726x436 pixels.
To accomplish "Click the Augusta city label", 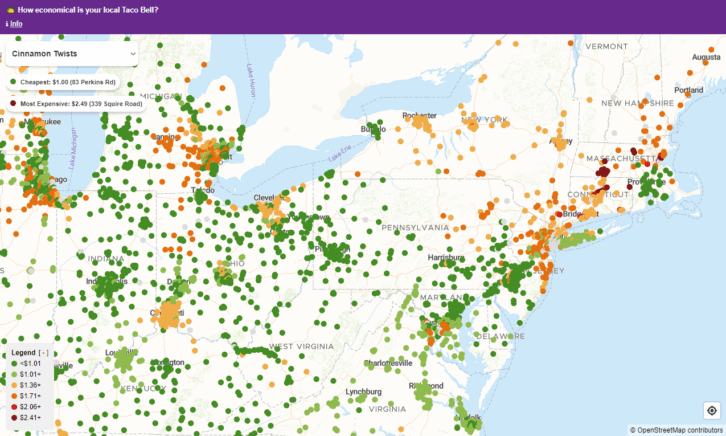I will click(x=706, y=57).
